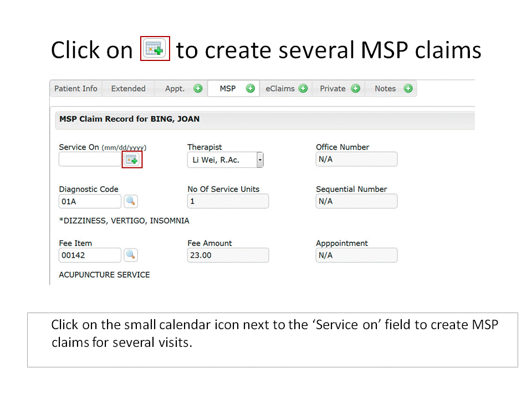This screenshot has width=532, height=399.
Task: Focus the Fee Item input box
Action: [x=90, y=255]
